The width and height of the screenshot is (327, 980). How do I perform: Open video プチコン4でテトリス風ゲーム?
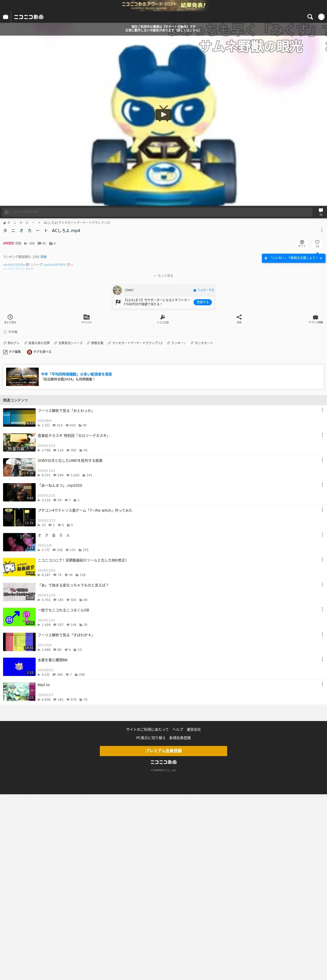tap(85, 510)
